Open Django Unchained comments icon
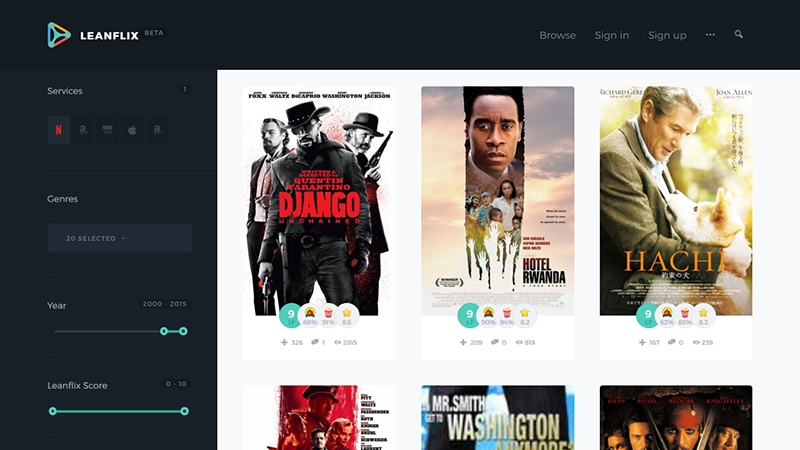Image resolution: width=800 pixels, height=450 pixels. pos(315,342)
